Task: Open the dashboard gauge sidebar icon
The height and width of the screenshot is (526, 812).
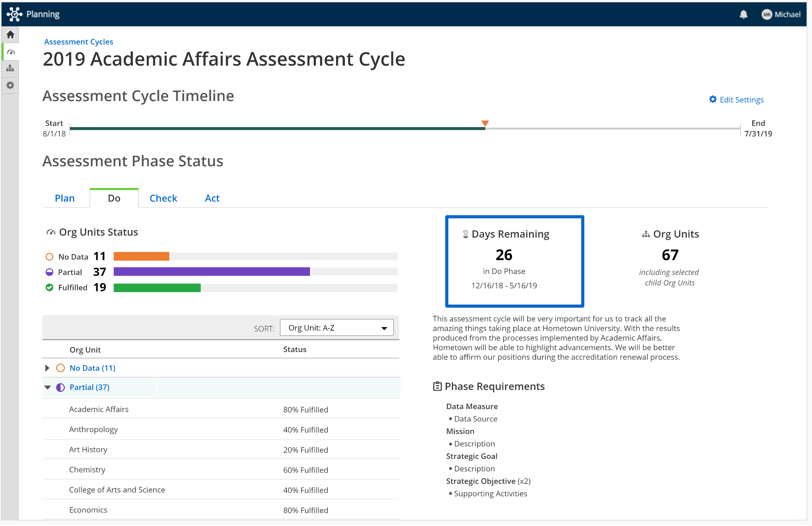Action: (10, 52)
